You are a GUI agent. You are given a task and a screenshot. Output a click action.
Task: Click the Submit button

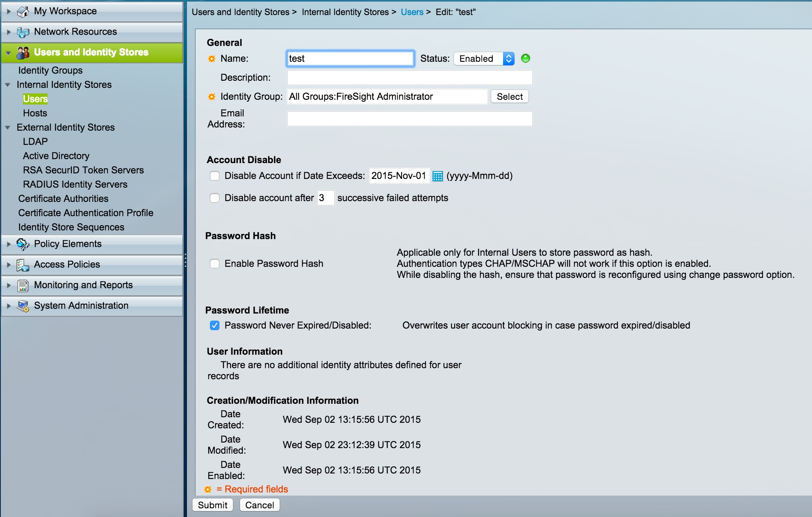coord(213,505)
